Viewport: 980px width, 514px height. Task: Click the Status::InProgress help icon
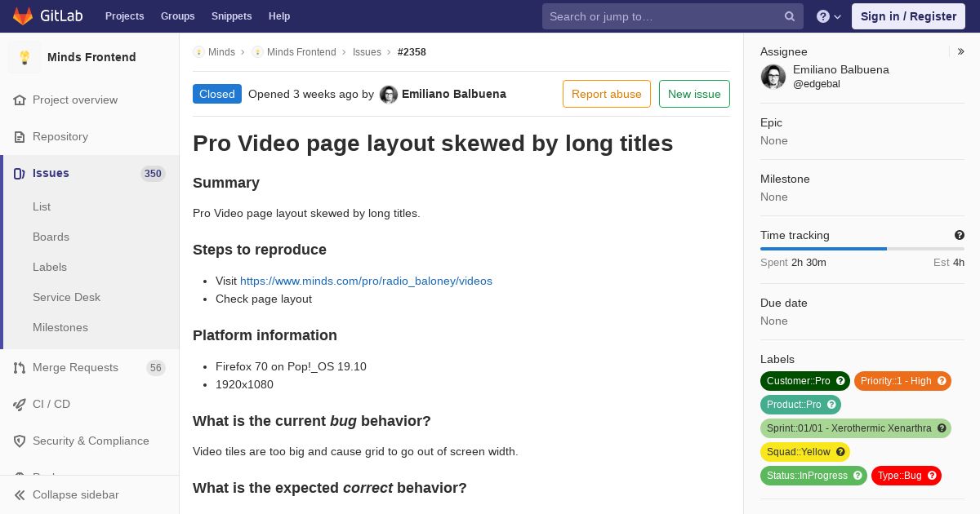857,476
